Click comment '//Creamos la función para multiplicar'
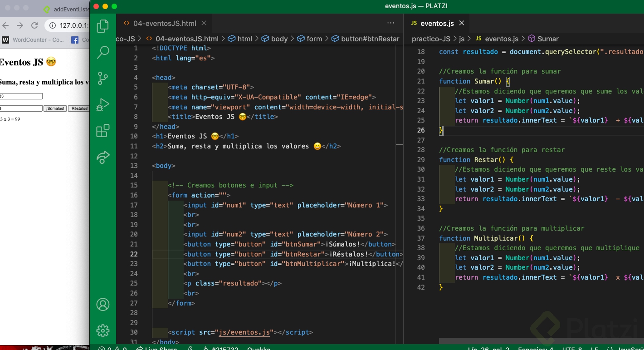This screenshot has width=644, height=350. point(512,228)
